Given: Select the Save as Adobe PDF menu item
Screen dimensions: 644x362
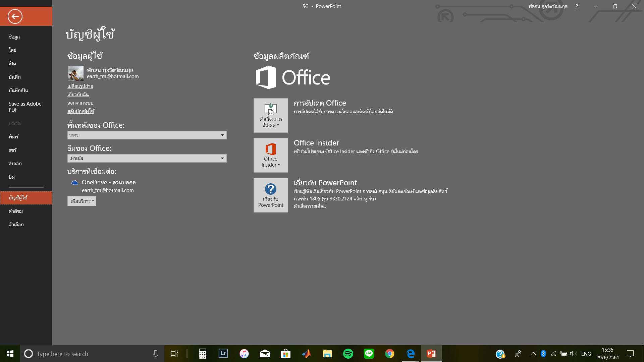Looking at the screenshot, I should [25, 107].
